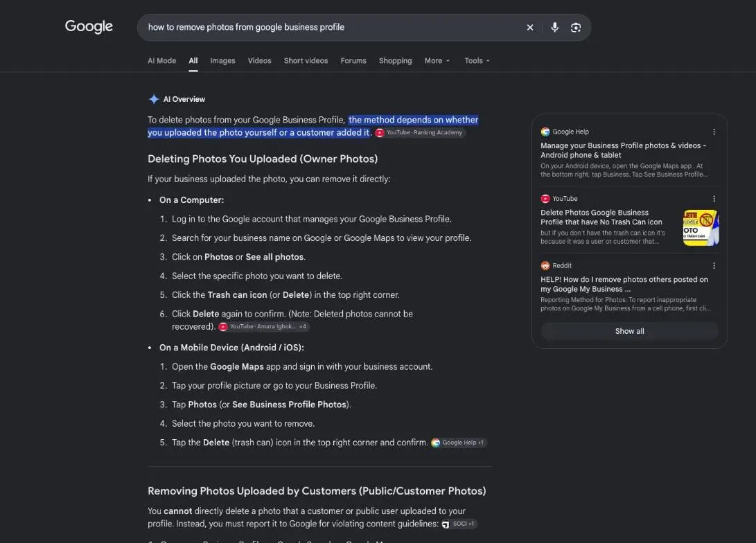The height and width of the screenshot is (543, 756).
Task: Switch to AI Mode tab
Action: (161, 61)
